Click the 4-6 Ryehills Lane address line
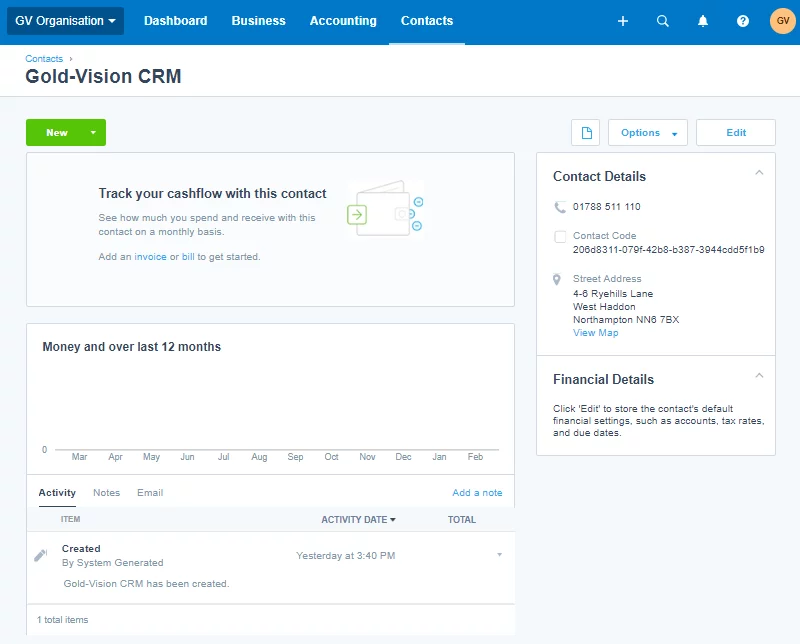Viewport: 800px width, 644px height. coord(613,293)
